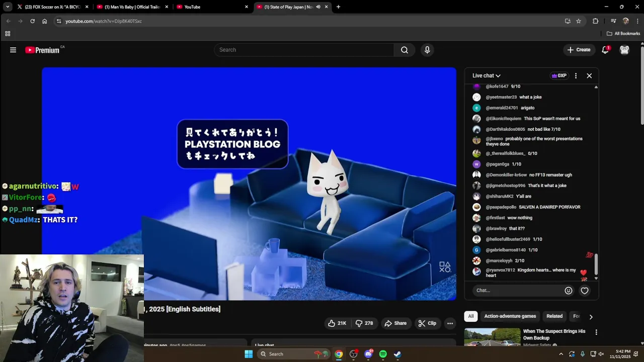Open When The Suspect Brings video thumbnail

(x=492, y=337)
